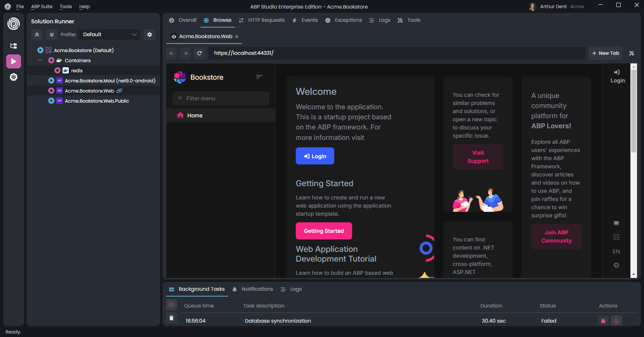
Task: Switch to the Events tab
Action: click(305, 20)
